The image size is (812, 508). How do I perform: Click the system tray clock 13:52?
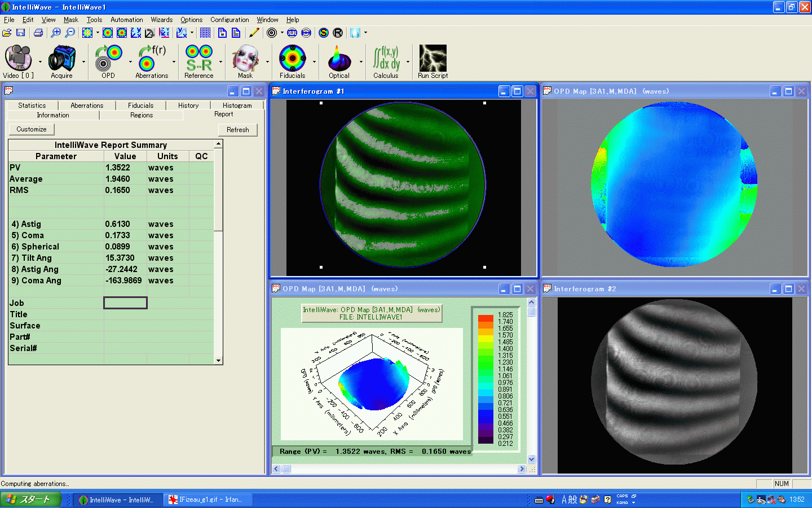(797, 500)
